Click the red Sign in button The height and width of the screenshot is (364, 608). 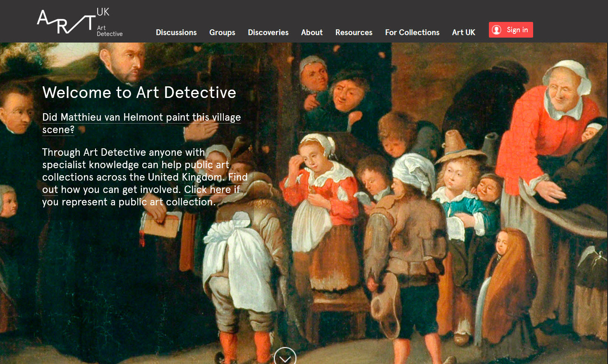pos(511,30)
